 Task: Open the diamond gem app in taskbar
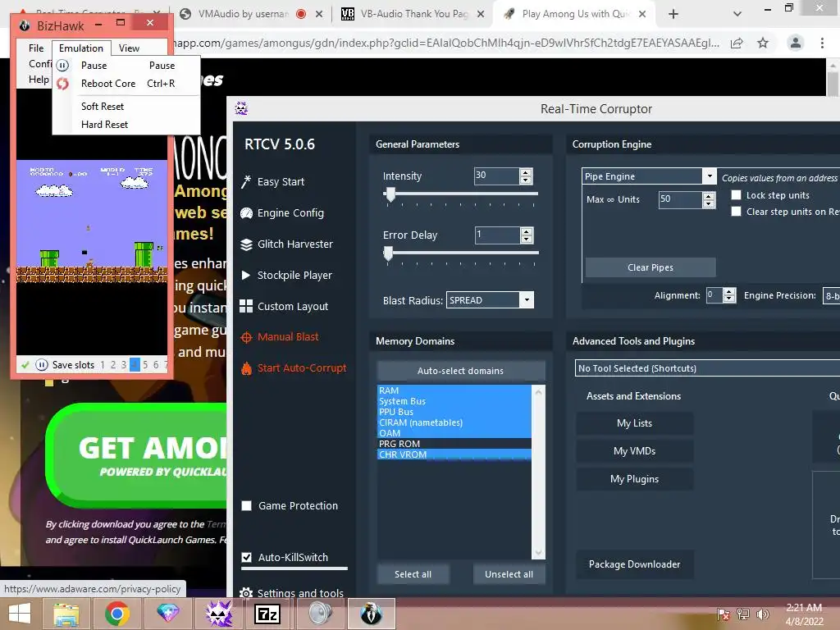pos(167,614)
